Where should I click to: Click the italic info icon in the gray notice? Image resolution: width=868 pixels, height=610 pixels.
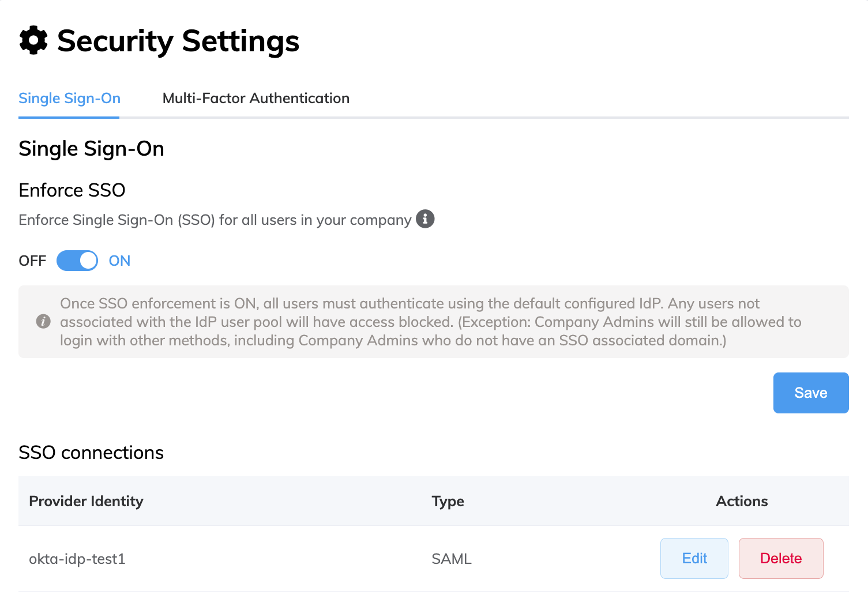43,321
